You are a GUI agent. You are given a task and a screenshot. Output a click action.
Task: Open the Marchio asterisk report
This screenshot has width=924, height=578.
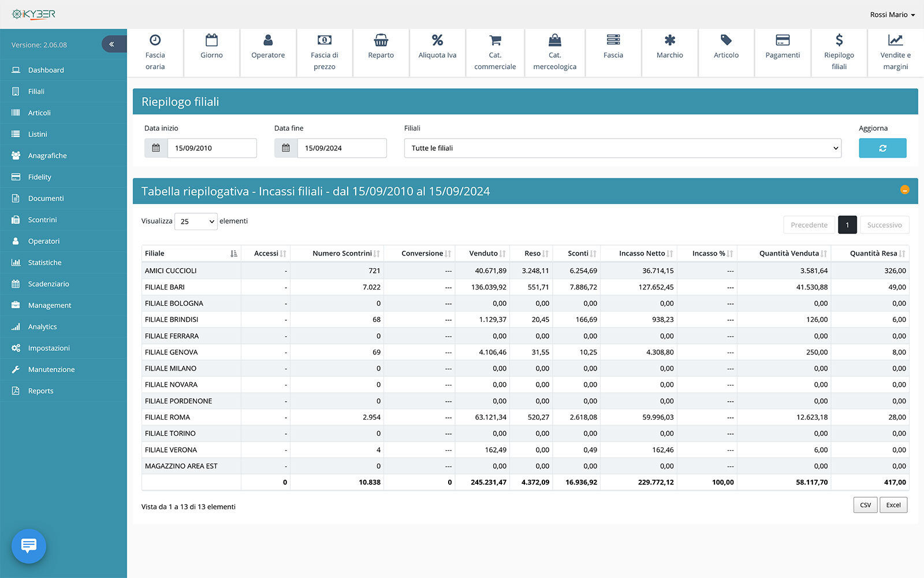pyautogui.click(x=670, y=53)
